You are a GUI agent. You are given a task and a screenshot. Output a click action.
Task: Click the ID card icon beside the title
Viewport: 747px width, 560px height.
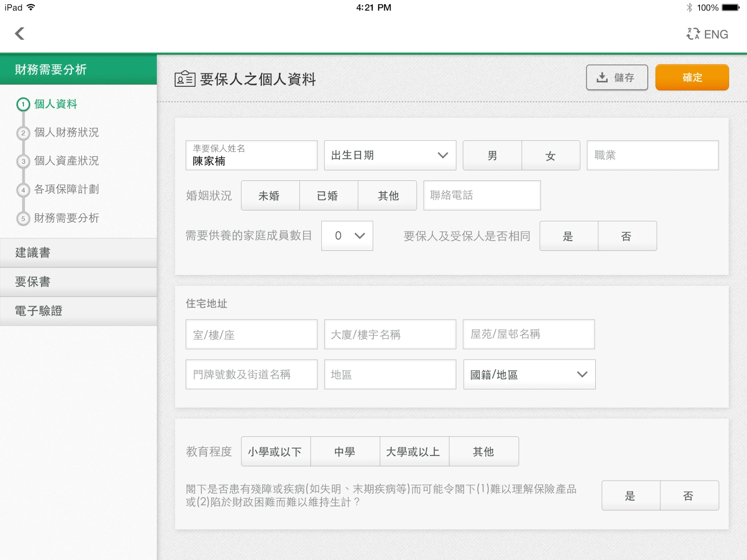(x=185, y=79)
